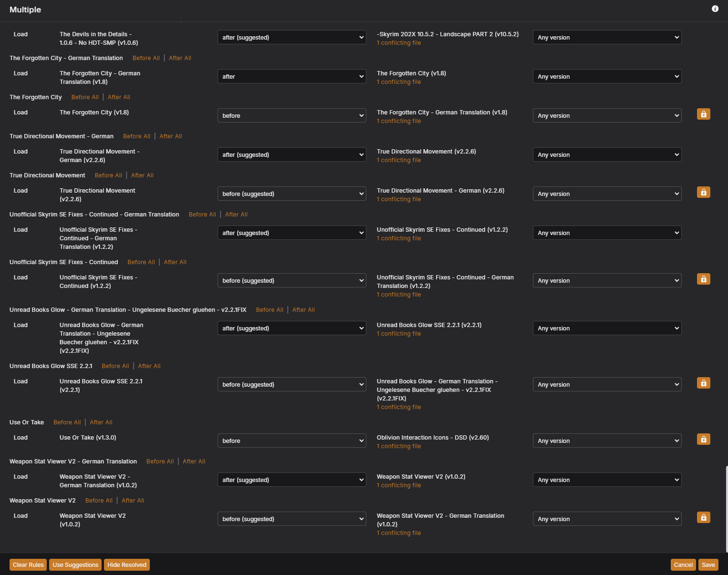This screenshot has width=728, height=575.
Task: Click the lock on the Unofficial Skyrim SE Fixes - Continued row
Action: 703,279
